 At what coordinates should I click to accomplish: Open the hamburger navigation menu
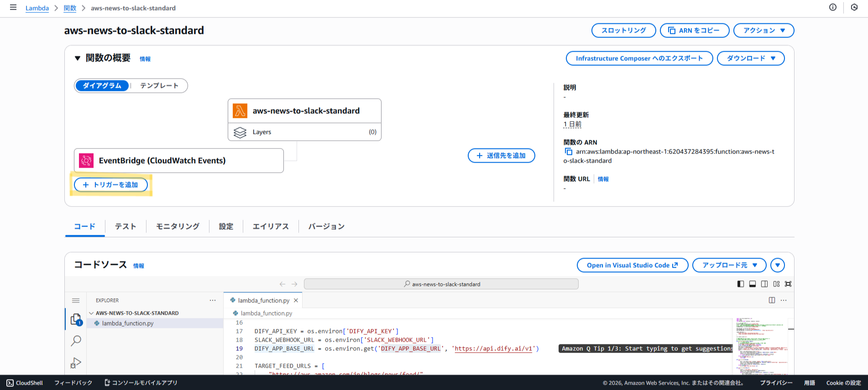(13, 8)
